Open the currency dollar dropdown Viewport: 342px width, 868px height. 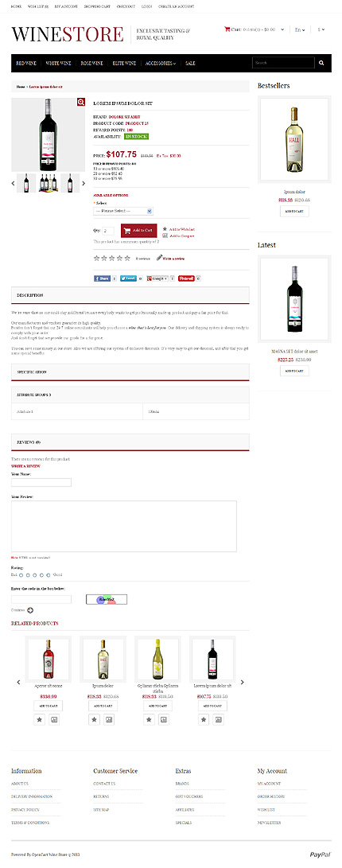321,29
